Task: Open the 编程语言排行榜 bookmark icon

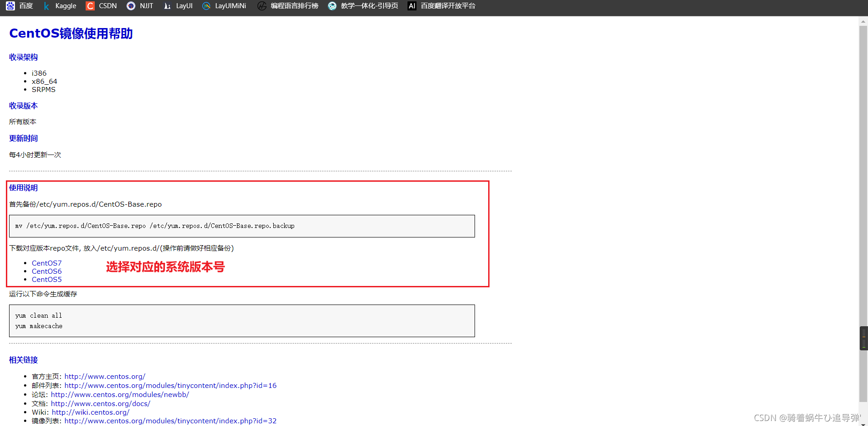Action: point(262,6)
